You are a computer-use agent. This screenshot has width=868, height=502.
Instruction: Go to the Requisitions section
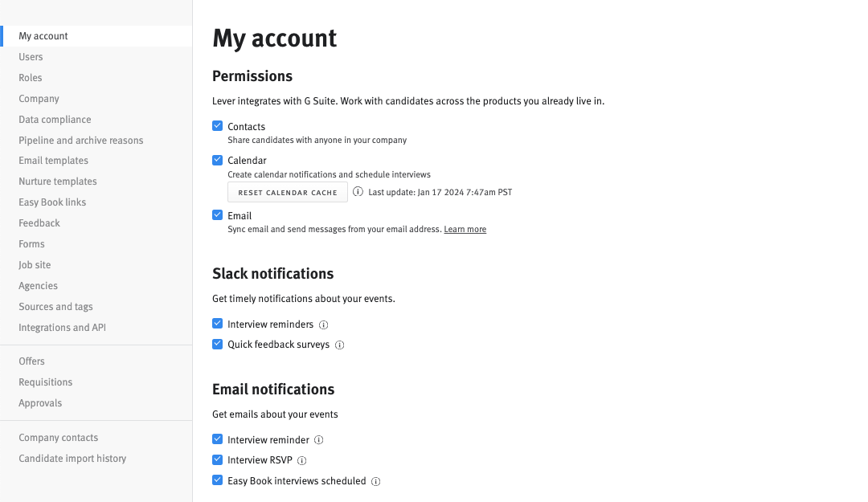pyautogui.click(x=46, y=382)
